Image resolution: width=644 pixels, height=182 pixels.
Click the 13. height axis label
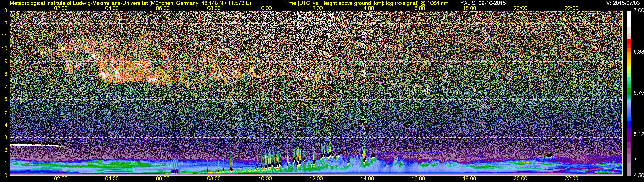point(5,11)
